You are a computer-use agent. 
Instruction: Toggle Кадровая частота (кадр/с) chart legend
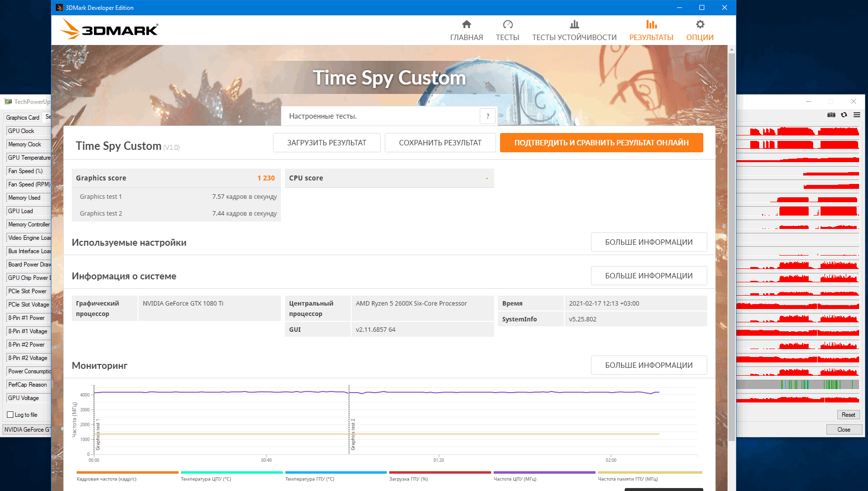pyautogui.click(x=127, y=476)
